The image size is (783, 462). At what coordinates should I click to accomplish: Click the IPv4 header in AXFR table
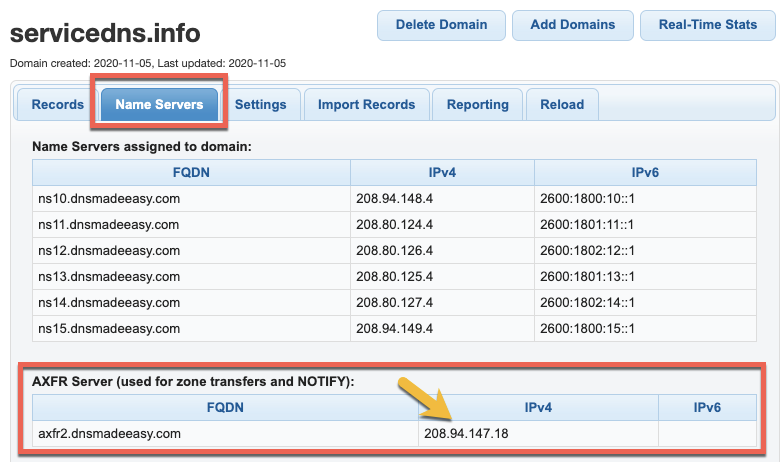[x=538, y=408]
